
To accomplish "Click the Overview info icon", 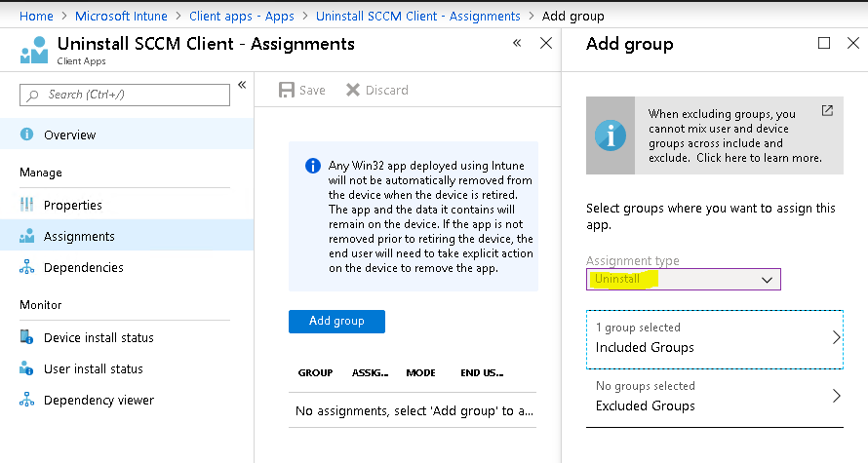I will (26, 135).
